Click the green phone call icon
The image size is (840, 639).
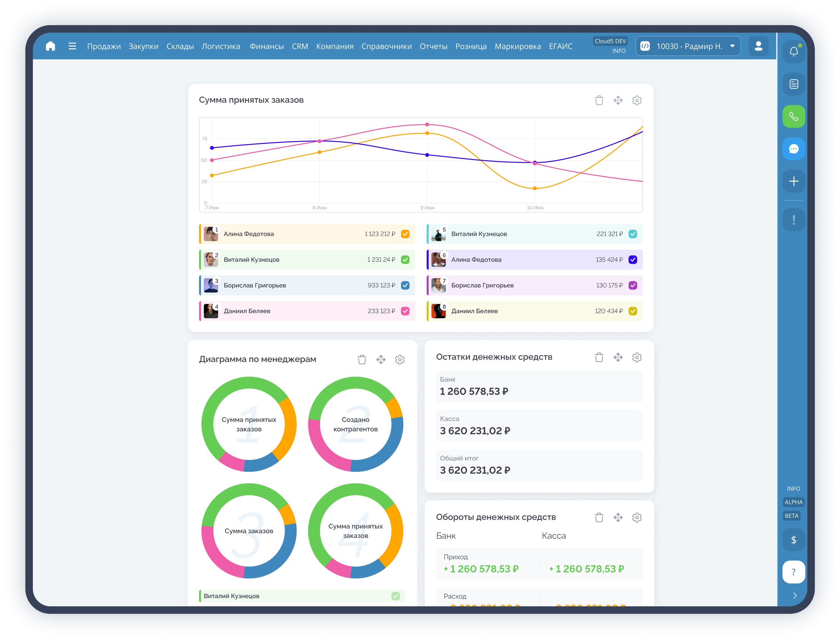[793, 116]
